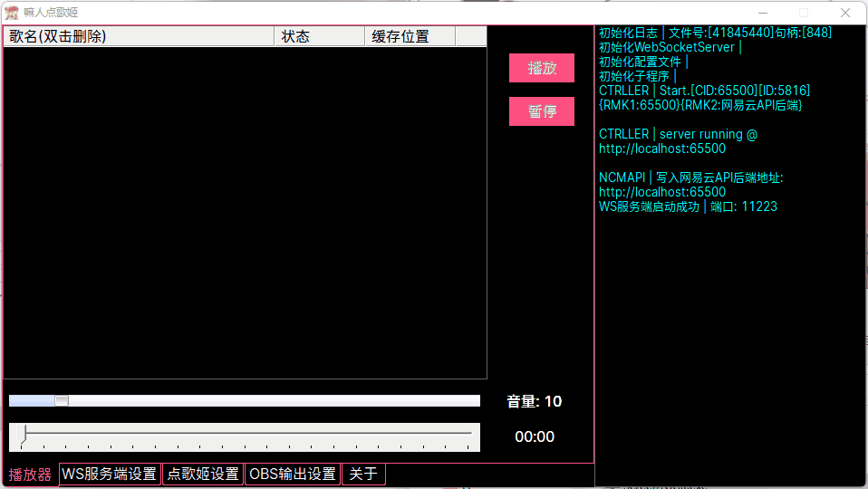Image resolution: width=868 pixels, height=489 pixels.
Task: Open the WS服务端设置 tab
Action: click(109, 475)
